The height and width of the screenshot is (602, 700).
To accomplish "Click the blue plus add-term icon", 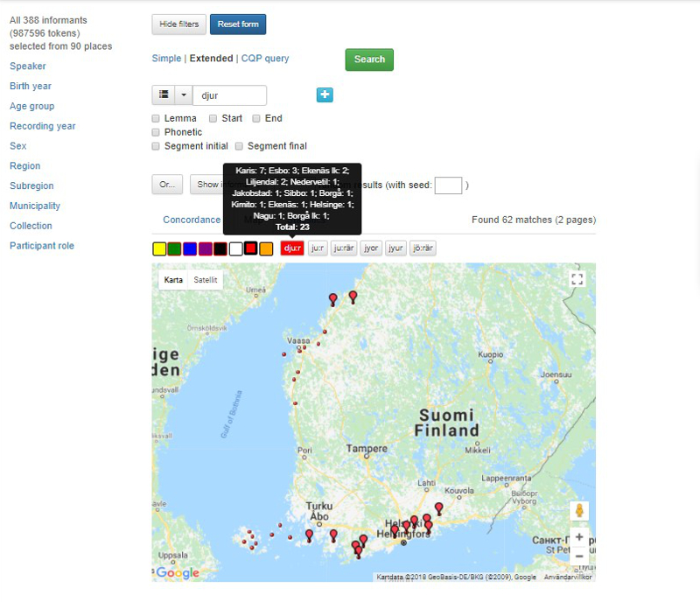I will point(325,95).
